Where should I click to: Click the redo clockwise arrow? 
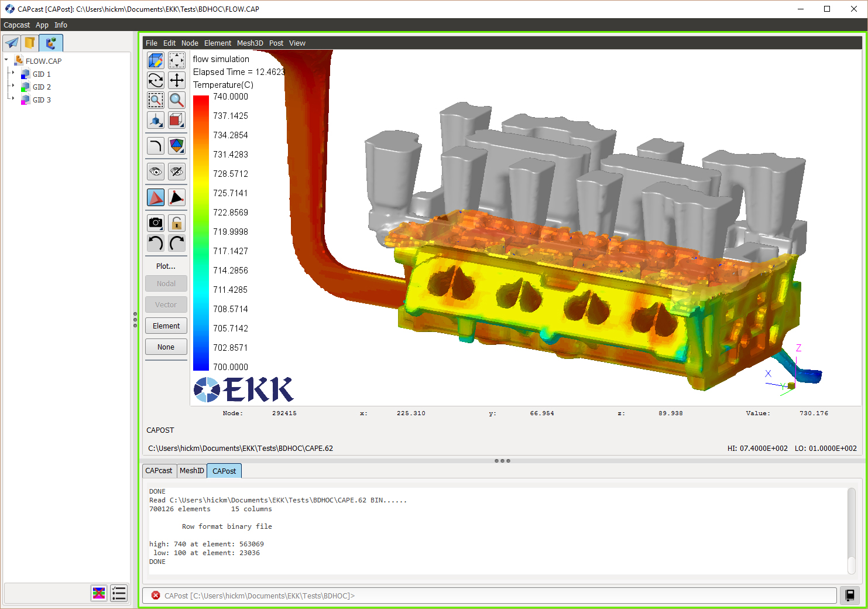177,243
